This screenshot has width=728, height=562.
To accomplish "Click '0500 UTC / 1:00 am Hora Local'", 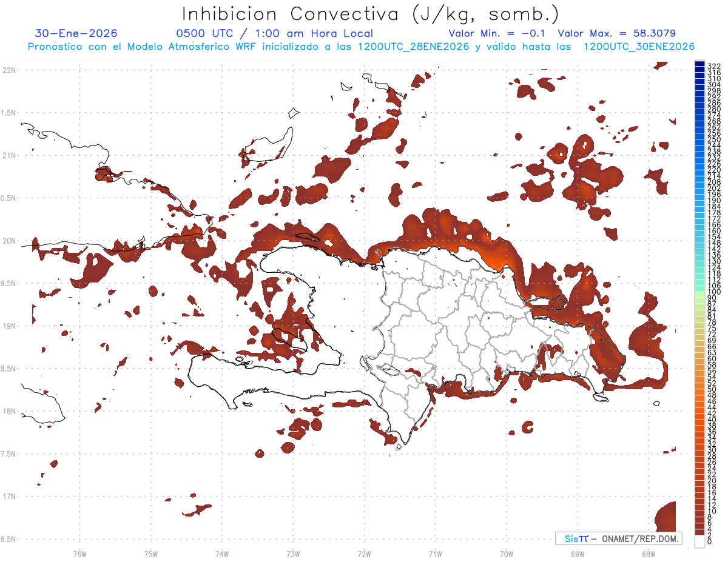I will (x=275, y=33).
